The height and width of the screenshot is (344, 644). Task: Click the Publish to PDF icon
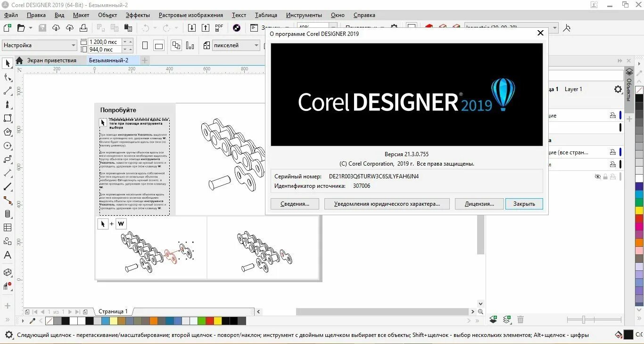click(x=219, y=28)
